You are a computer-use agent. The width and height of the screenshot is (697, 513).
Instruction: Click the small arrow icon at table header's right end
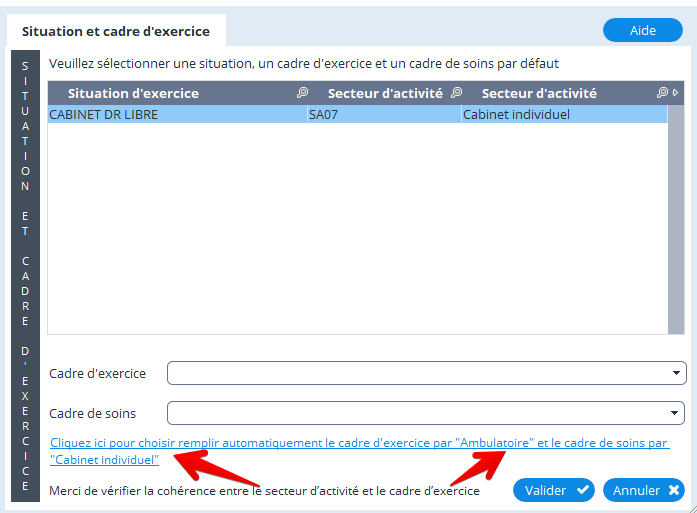click(675, 93)
